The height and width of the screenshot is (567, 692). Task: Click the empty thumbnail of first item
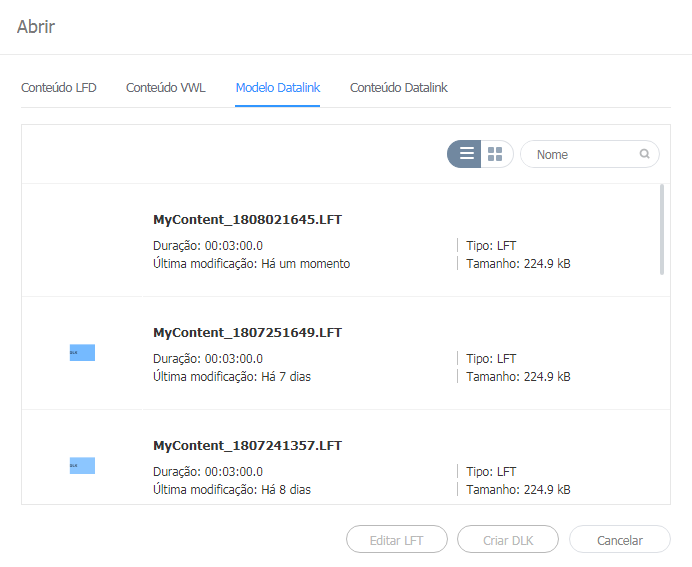click(x=82, y=240)
